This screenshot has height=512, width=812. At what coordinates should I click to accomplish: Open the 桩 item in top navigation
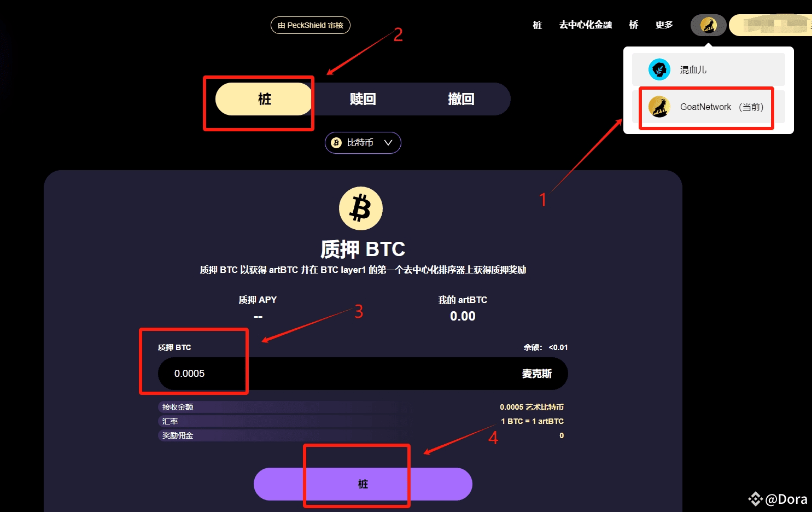coord(538,25)
